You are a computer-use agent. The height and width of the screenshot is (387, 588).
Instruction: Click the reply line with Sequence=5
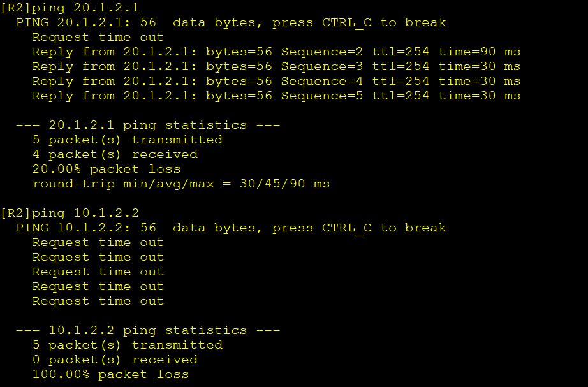(276, 96)
